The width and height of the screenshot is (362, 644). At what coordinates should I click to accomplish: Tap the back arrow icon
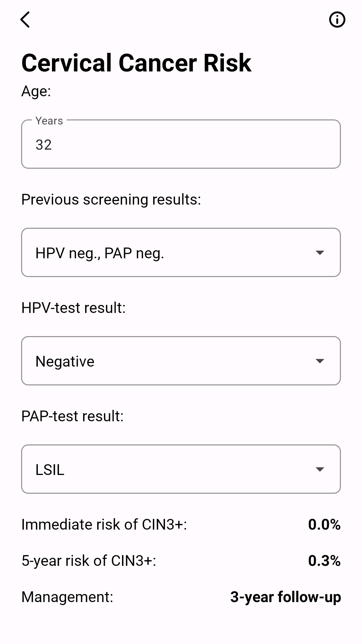[x=25, y=19]
